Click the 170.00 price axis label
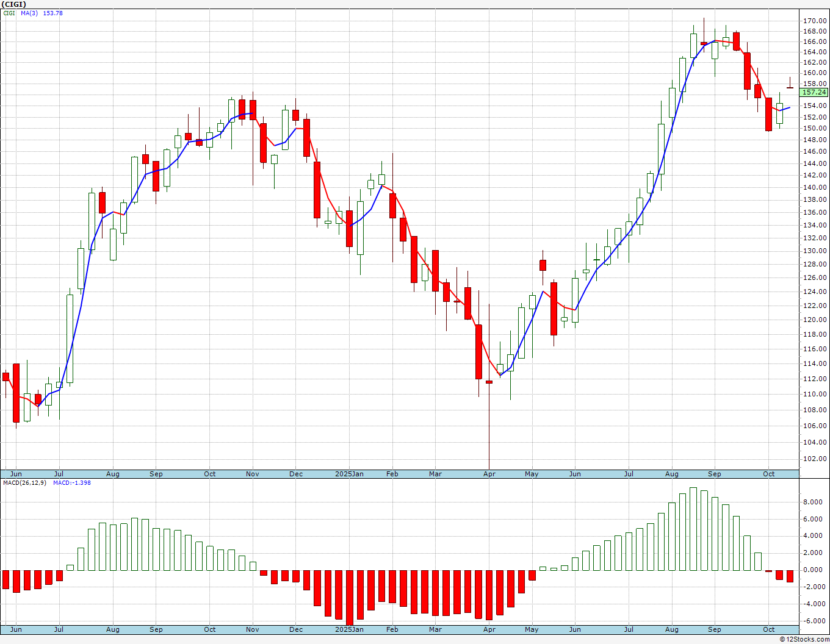 tap(815, 21)
